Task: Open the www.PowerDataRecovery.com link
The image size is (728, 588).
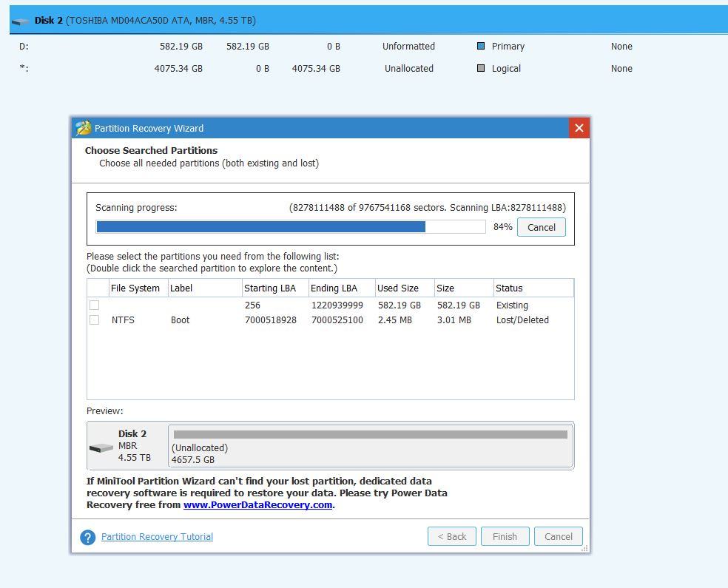Action: (x=257, y=505)
